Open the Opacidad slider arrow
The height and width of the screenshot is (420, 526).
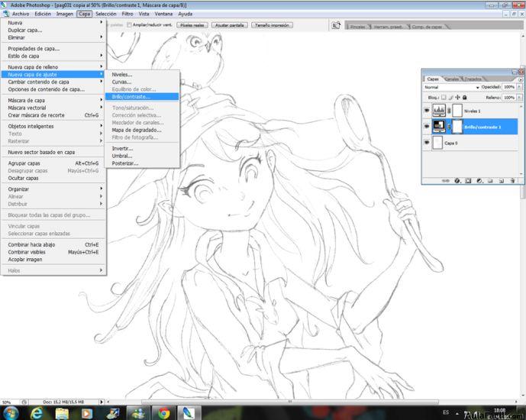coord(519,87)
